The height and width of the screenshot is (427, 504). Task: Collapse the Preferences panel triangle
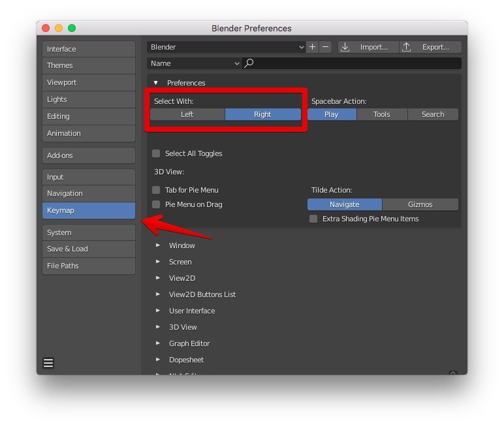pyautogui.click(x=156, y=83)
